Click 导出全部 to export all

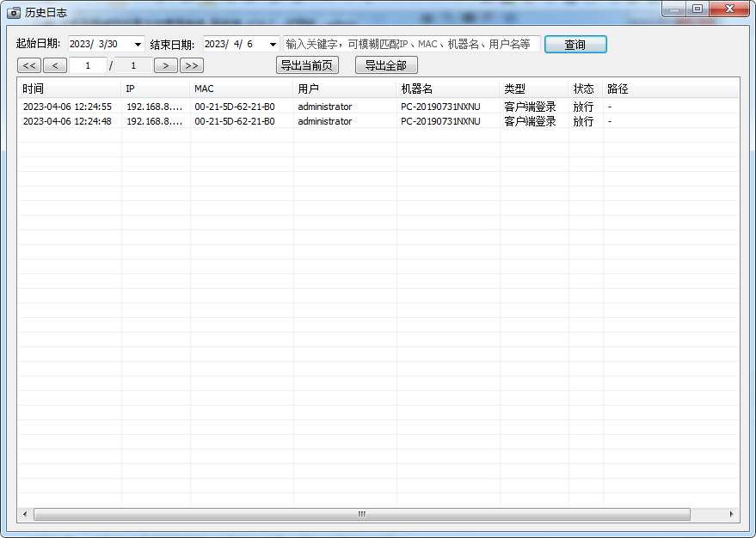pos(386,65)
